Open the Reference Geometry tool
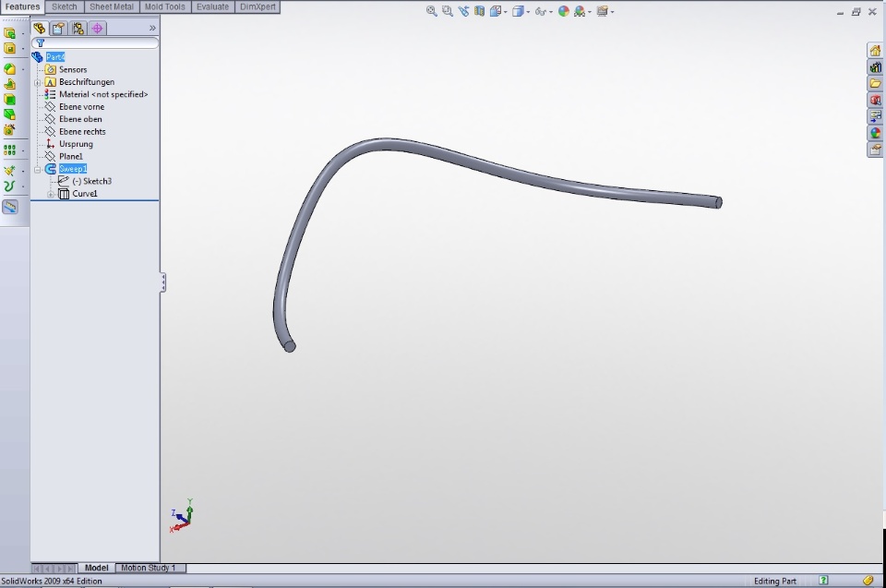Image resolution: width=886 pixels, height=588 pixels. 9,171
